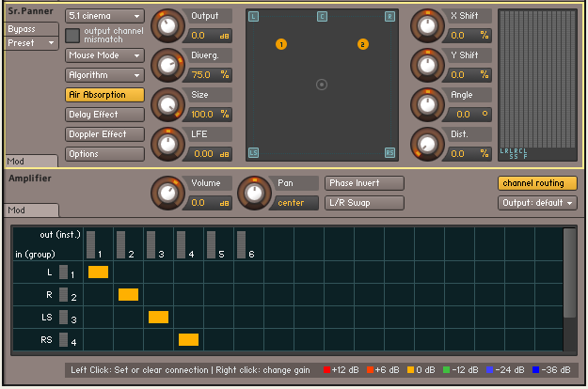Click the Dist. 0.0 % value
588x389 pixels.
469,154
